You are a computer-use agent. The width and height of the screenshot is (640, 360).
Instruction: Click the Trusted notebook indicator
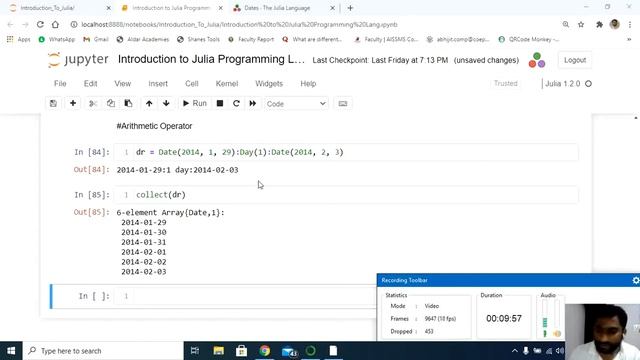506,83
